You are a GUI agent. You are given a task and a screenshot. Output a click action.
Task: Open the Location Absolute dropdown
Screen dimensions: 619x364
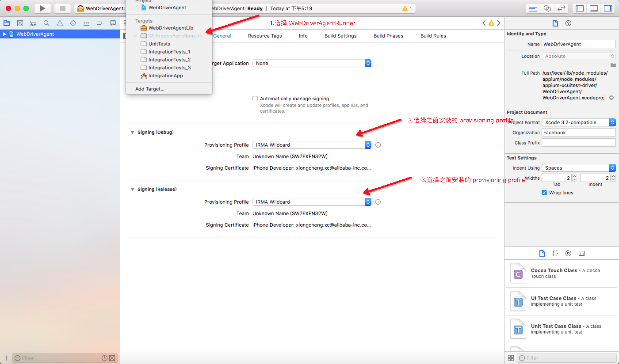(579, 56)
